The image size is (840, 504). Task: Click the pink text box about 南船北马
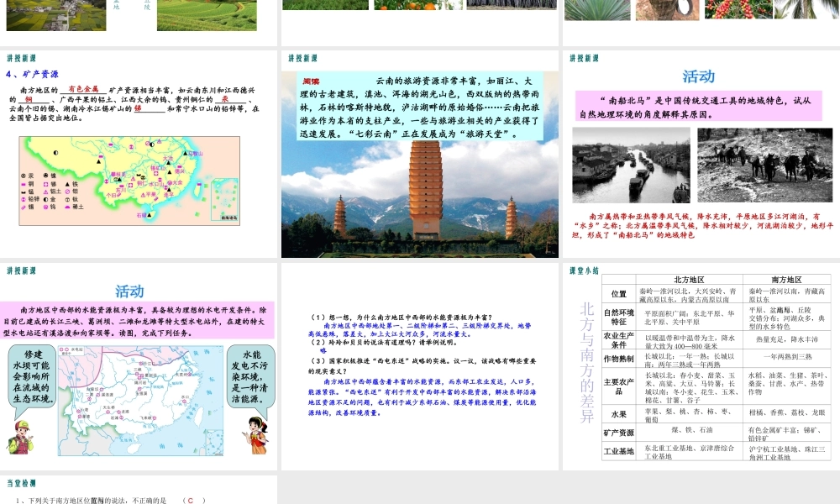(x=699, y=106)
